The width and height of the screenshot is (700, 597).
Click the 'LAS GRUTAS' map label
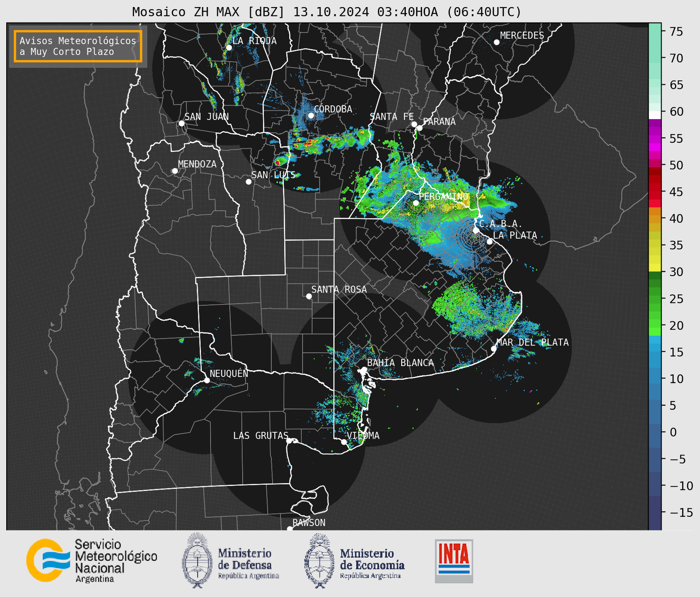tap(261, 436)
